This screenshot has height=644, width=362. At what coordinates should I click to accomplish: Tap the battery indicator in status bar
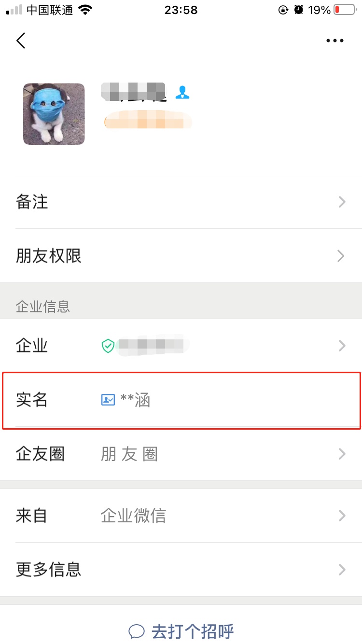tap(344, 10)
